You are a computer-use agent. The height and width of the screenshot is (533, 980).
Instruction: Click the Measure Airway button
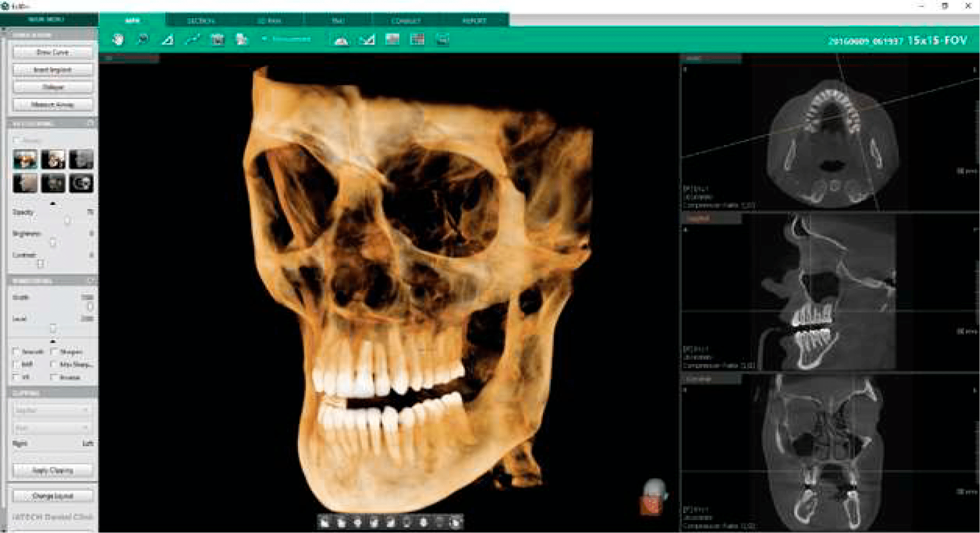tap(53, 104)
